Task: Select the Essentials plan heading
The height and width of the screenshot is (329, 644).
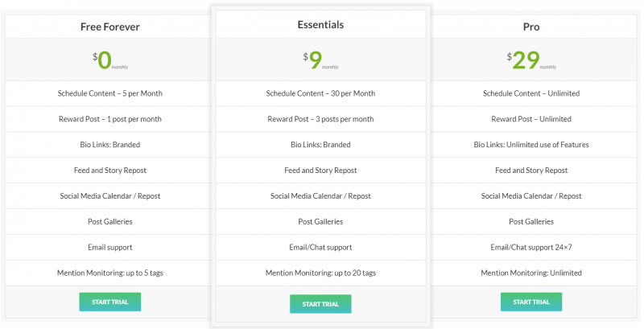Action: [x=320, y=25]
